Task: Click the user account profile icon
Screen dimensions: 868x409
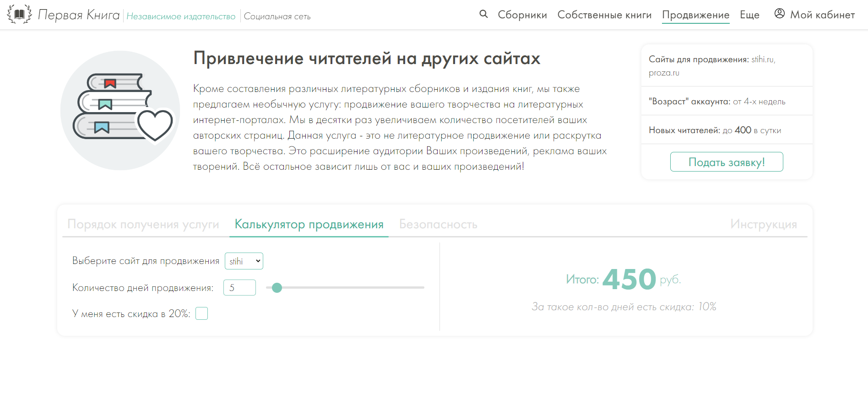Action: 779,14
